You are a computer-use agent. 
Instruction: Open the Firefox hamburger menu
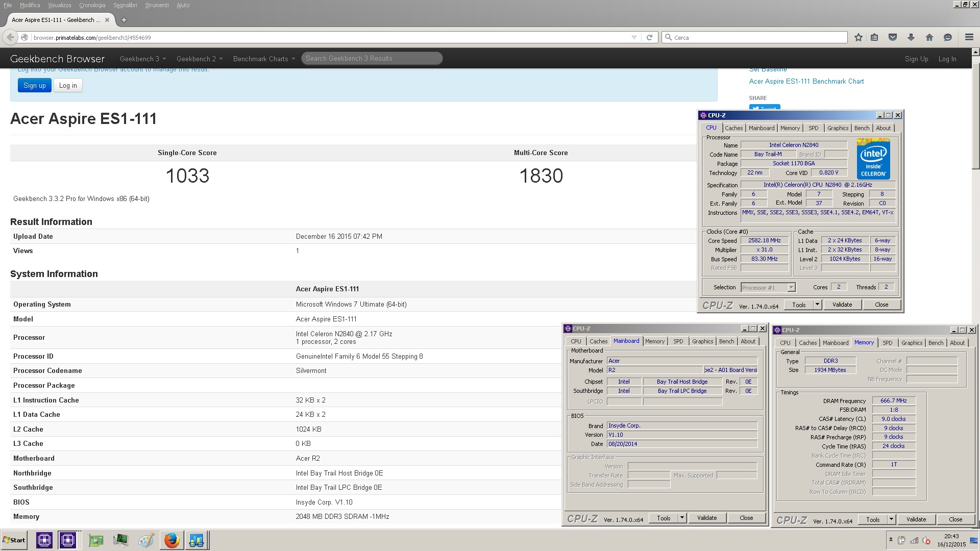(x=969, y=37)
